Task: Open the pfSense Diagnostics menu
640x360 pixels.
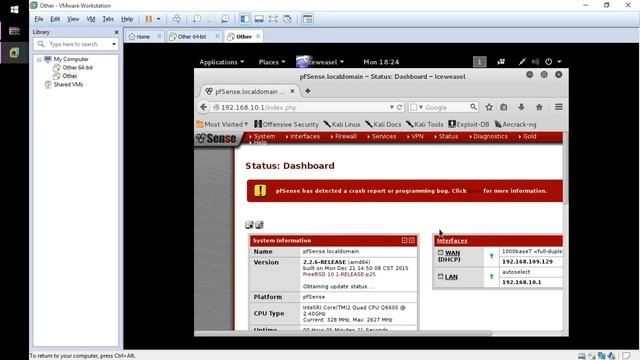Action: [x=488, y=136]
